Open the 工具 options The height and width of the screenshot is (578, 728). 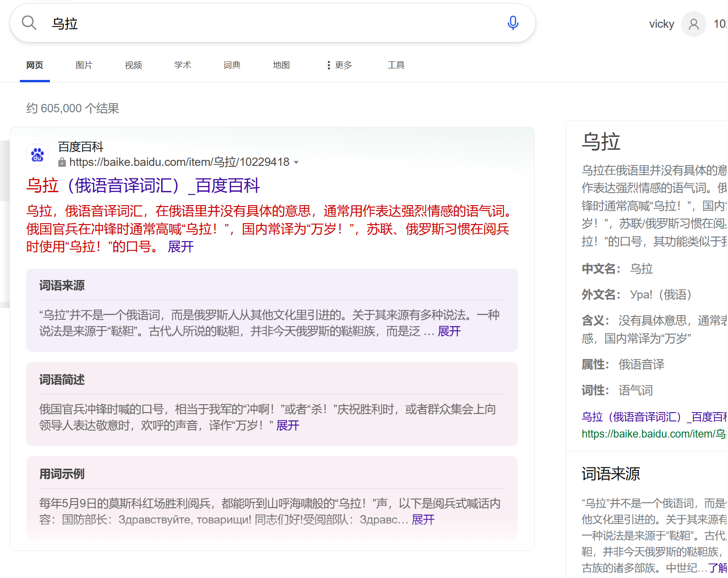click(x=396, y=65)
